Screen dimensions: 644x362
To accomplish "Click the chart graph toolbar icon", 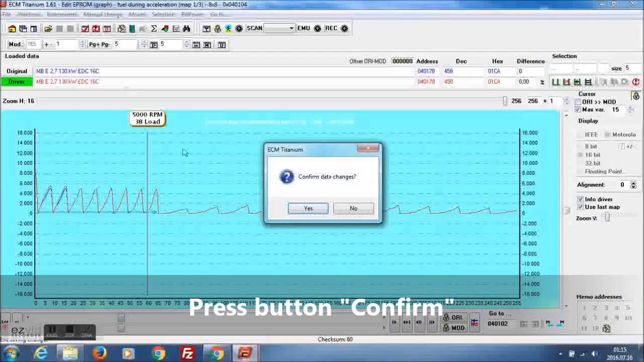I will tap(176, 29).
